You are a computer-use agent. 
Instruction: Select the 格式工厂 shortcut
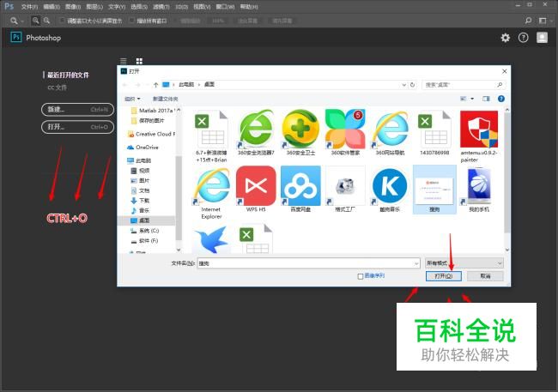345,190
